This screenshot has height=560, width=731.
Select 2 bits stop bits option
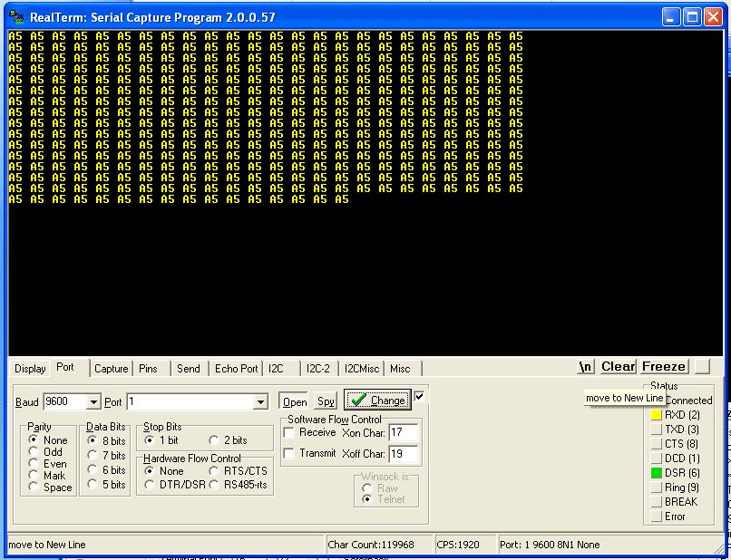click(x=214, y=440)
